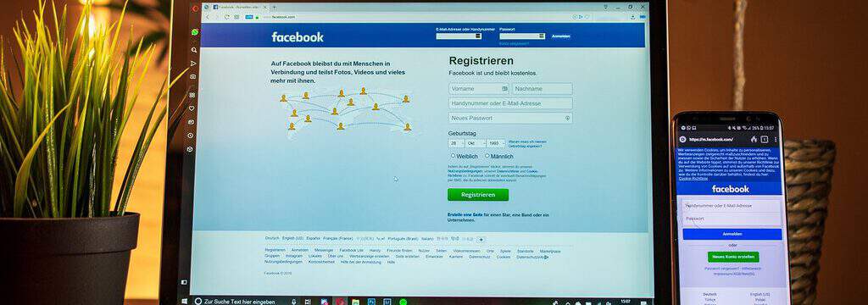Click the Windows taskbar search box
868x305 pixels.
tap(239, 302)
